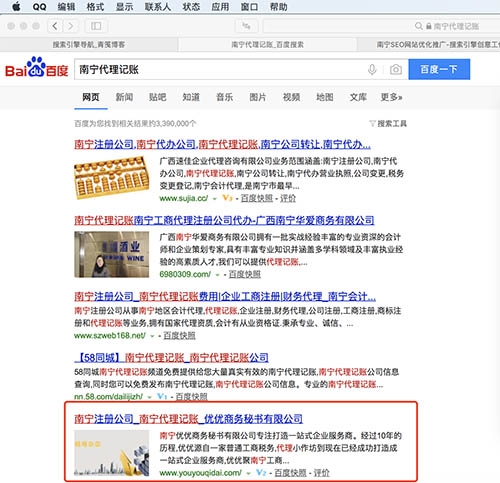
Task: Click the search box containing 南宁代理记账
Action: 220,69
